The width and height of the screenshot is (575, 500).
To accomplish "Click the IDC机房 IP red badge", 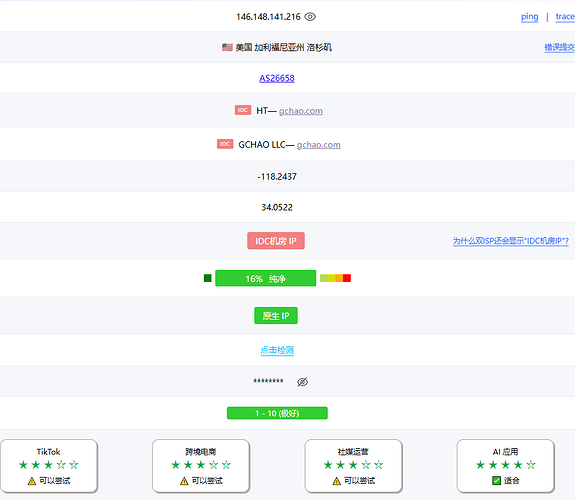I will tap(276, 241).
